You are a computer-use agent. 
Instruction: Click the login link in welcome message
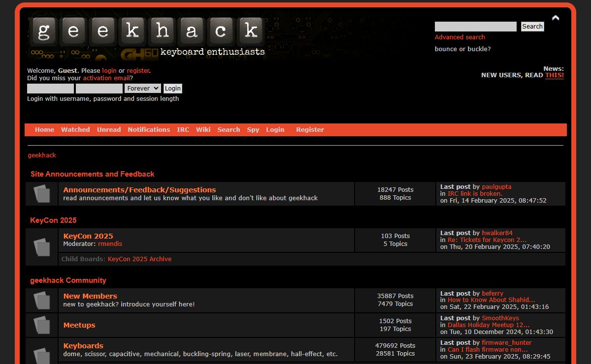pyautogui.click(x=109, y=71)
